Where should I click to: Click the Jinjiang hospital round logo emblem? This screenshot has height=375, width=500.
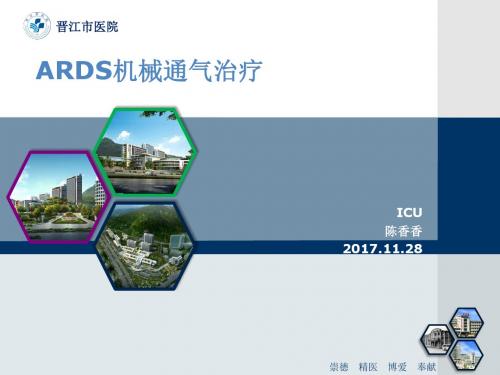point(37,26)
